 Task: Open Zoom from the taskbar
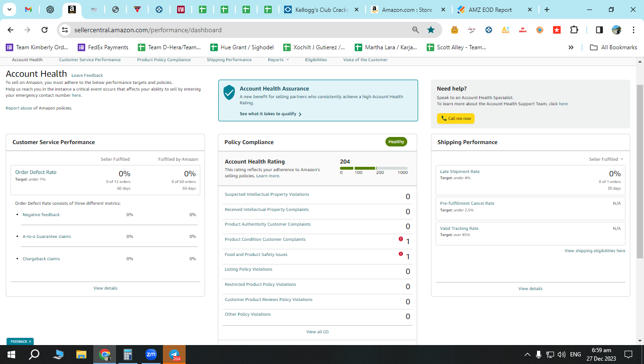pyautogui.click(x=151, y=355)
